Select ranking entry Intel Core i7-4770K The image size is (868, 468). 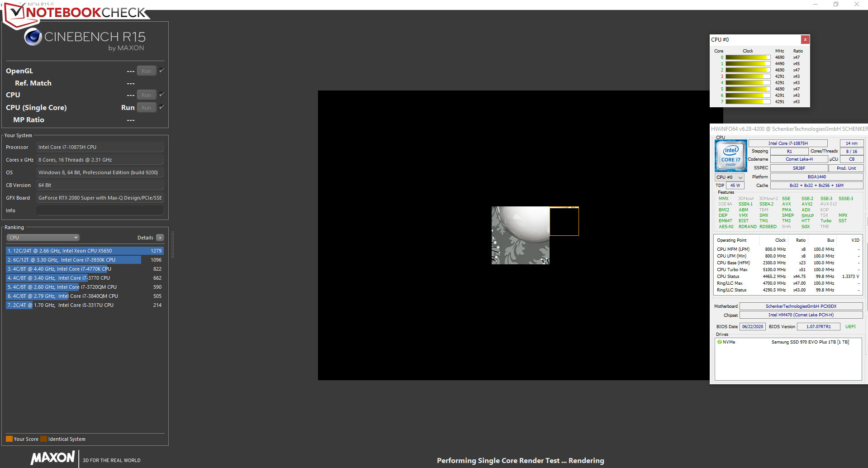click(85, 269)
